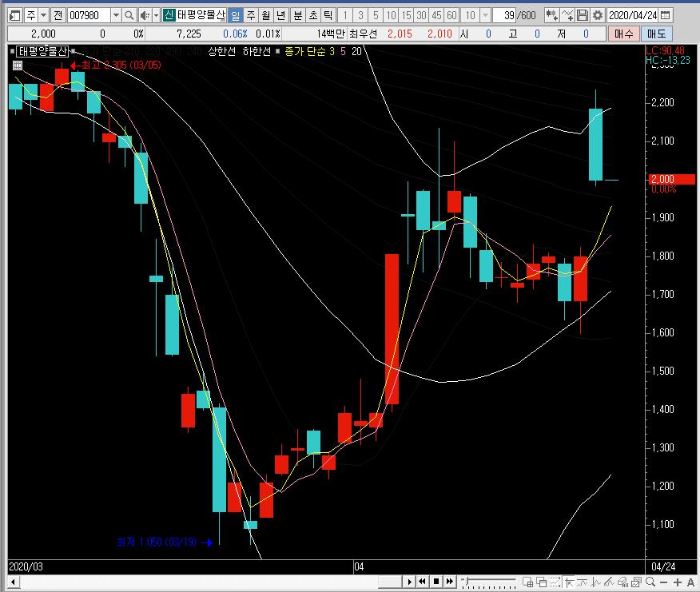The image size is (700, 592).
Task: Click the red 매수 buy button
Action: click(x=623, y=34)
